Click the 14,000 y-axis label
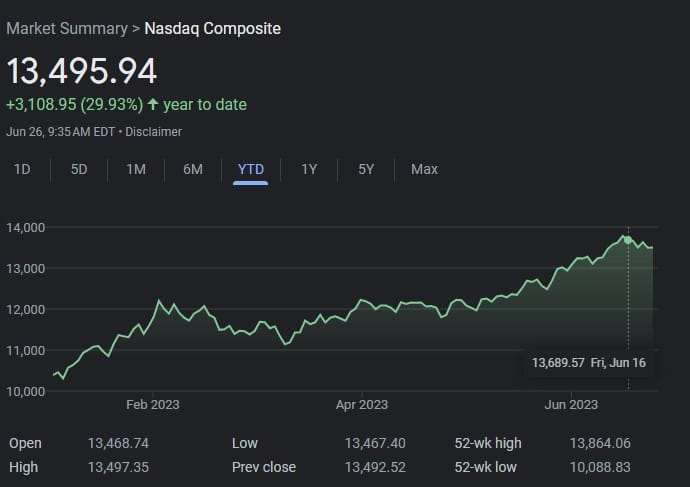Screen dimensions: 690x487 tap(26, 228)
